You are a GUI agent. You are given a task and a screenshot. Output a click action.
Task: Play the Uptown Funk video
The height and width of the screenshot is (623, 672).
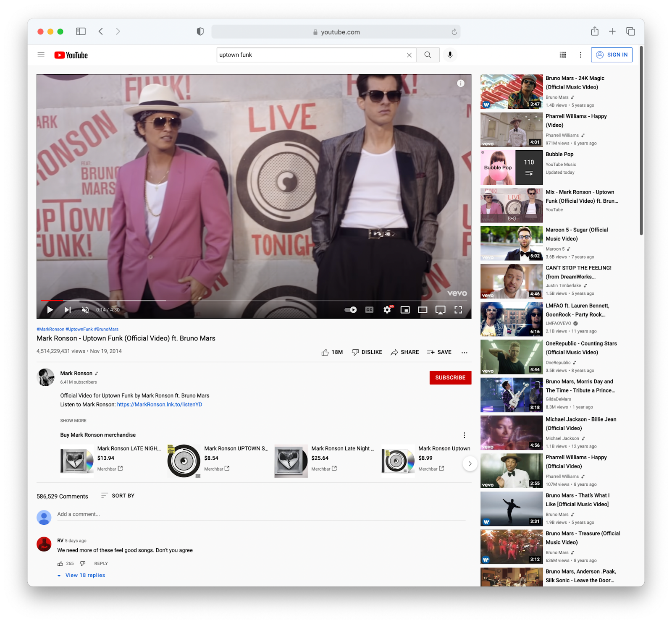tap(50, 310)
